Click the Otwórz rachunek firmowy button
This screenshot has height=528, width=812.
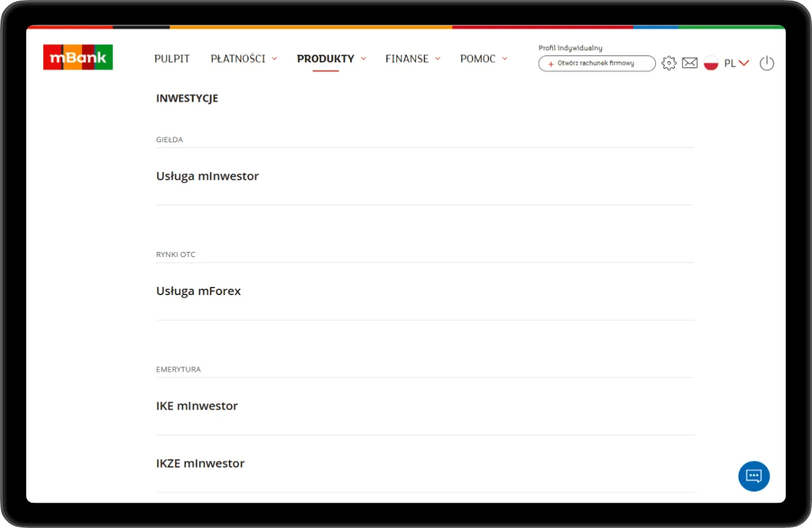click(597, 63)
